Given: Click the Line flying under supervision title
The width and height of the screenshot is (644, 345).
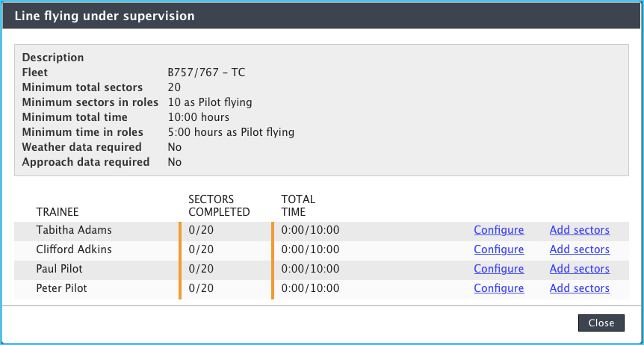Looking at the screenshot, I should click(x=105, y=16).
